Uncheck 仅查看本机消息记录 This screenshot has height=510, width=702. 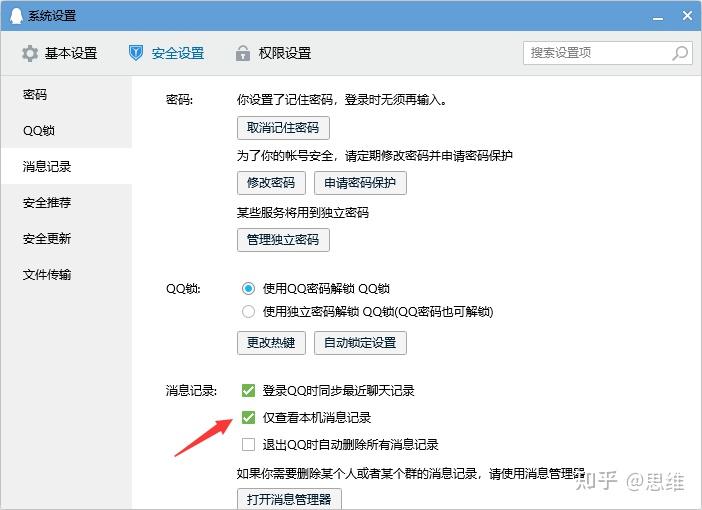[x=248, y=417]
